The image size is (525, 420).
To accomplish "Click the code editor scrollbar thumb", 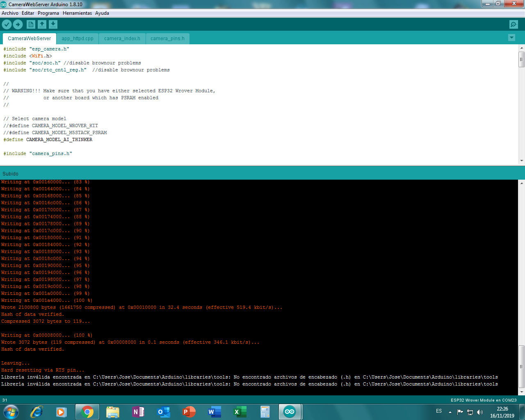I will (x=522, y=59).
